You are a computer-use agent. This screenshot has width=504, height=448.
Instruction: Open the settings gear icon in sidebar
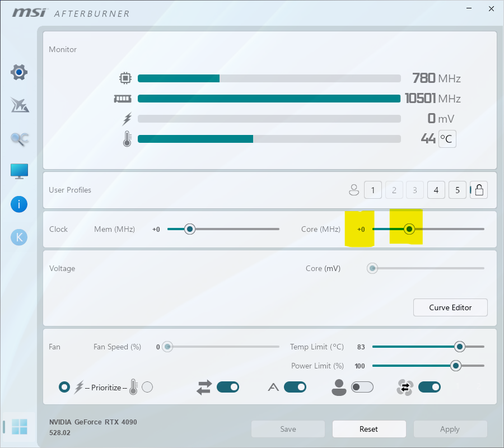coord(19,72)
